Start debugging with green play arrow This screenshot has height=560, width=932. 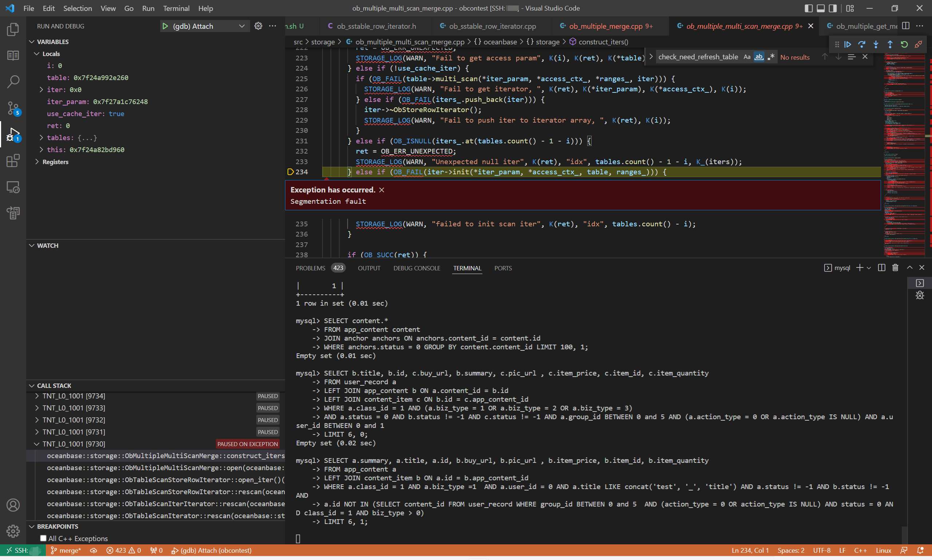165,26
